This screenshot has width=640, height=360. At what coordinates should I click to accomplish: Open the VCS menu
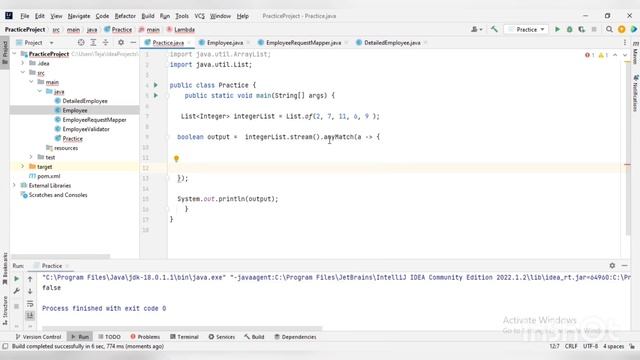coord(199,16)
